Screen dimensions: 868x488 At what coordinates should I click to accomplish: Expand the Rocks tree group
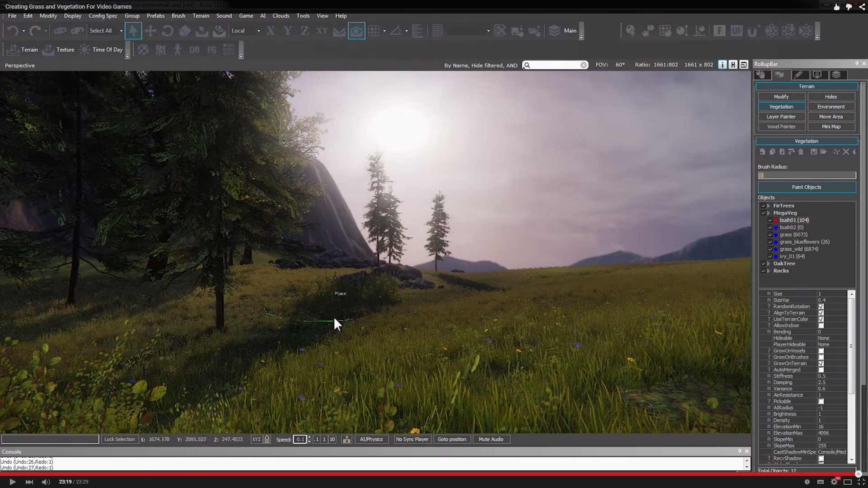click(769, 271)
